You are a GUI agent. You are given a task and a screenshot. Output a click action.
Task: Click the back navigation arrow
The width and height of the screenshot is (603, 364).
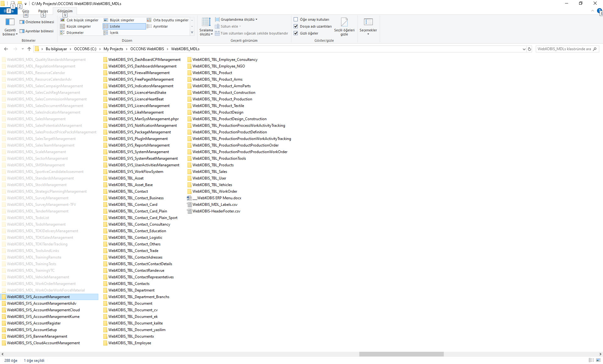pyautogui.click(x=6, y=49)
